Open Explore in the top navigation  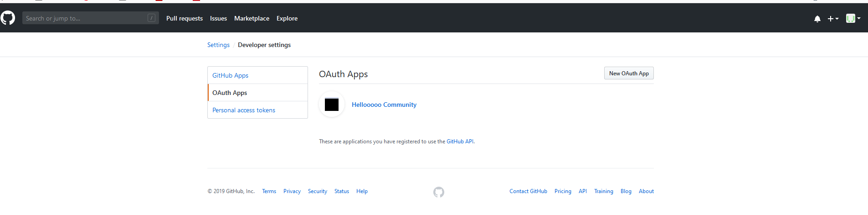[287, 18]
